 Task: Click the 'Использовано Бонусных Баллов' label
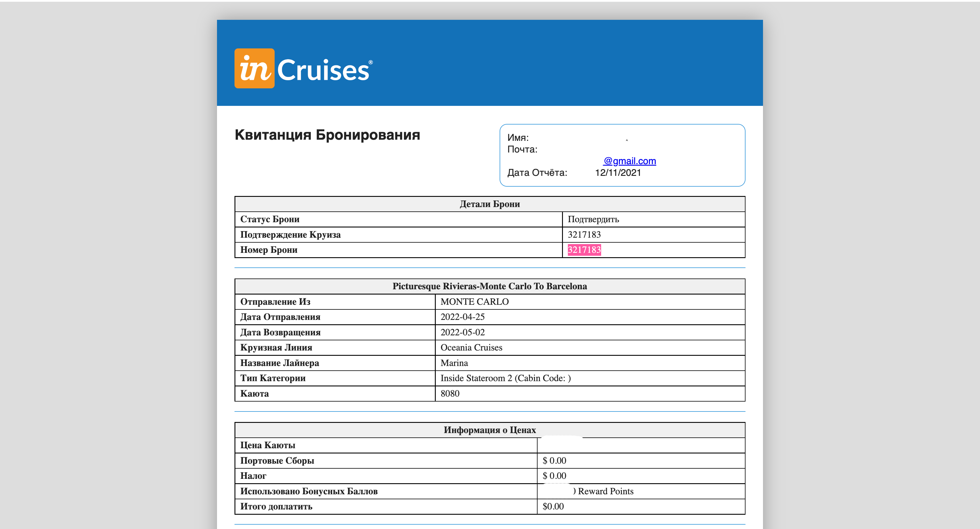[309, 491]
